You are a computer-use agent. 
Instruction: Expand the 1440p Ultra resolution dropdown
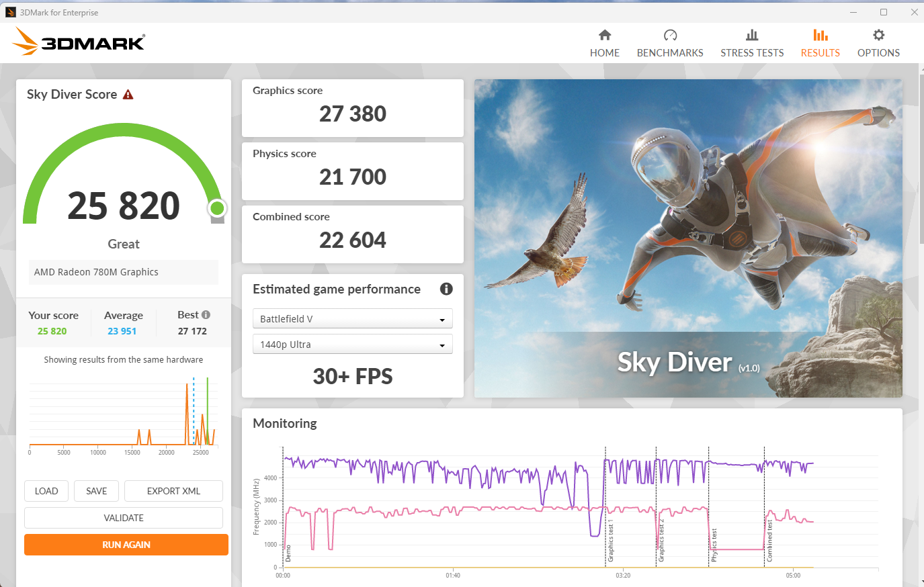(353, 344)
